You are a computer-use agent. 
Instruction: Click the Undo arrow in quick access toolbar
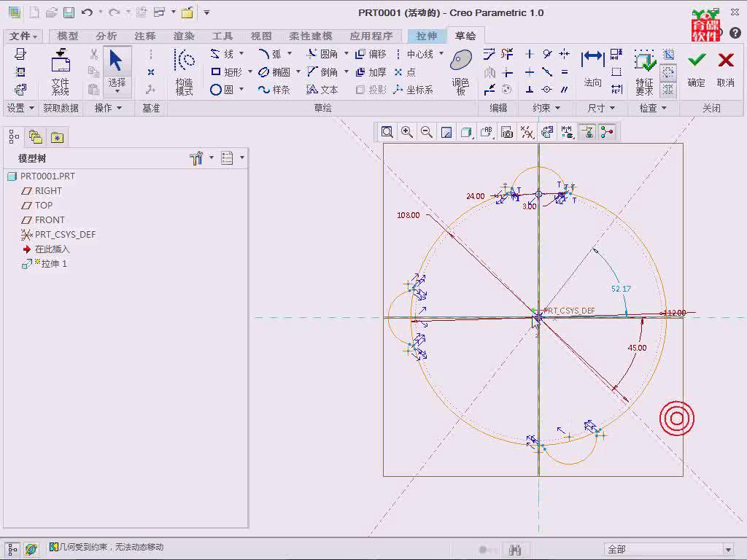pyautogui.click(x=87, y=12)
